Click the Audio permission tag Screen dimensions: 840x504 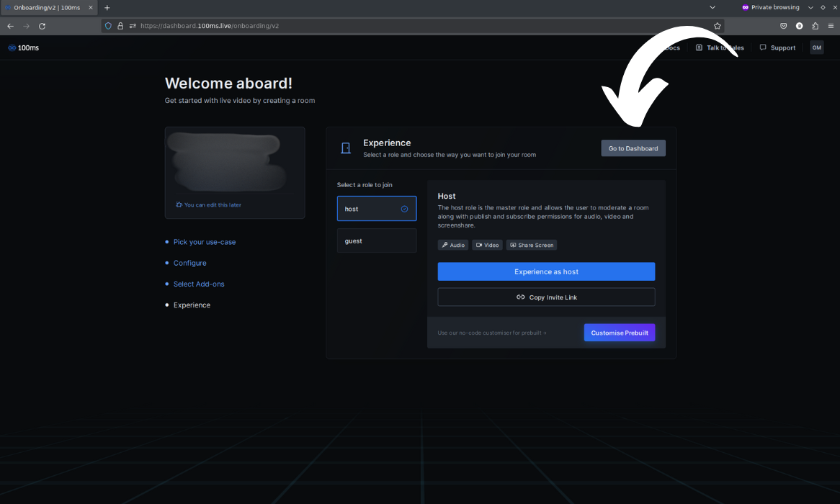point(453,246)
